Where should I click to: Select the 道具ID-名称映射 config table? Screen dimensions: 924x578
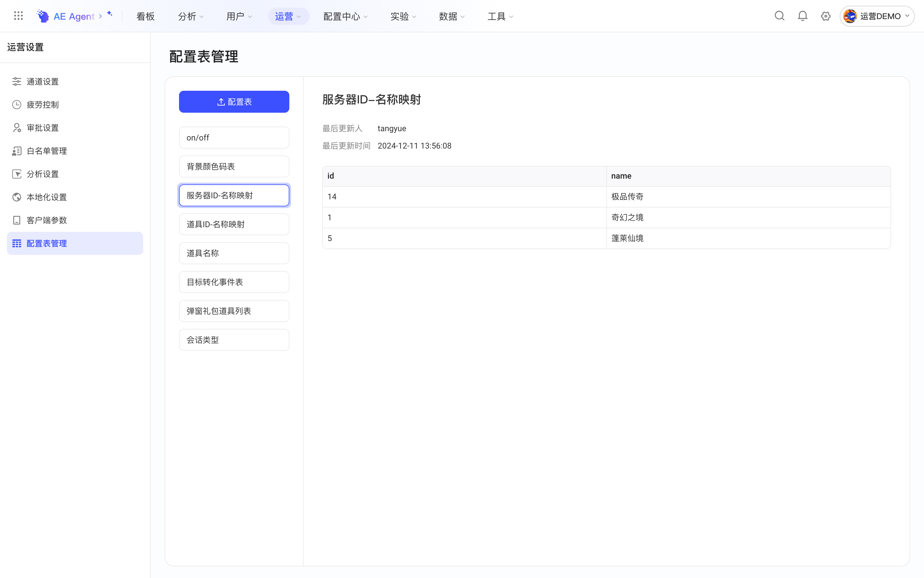click(x=234, y=224)
